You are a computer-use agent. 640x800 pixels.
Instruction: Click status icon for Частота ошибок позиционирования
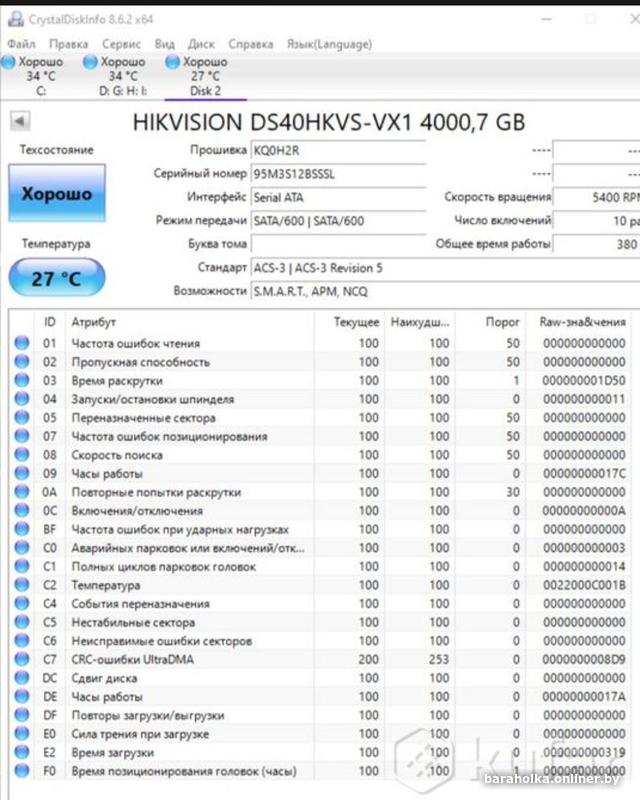coord(22,436)
